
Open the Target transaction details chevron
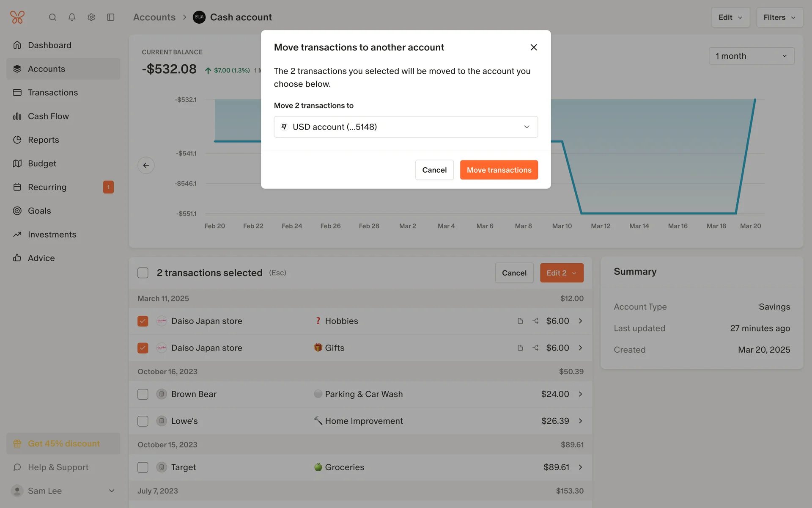tap(580, 467)
